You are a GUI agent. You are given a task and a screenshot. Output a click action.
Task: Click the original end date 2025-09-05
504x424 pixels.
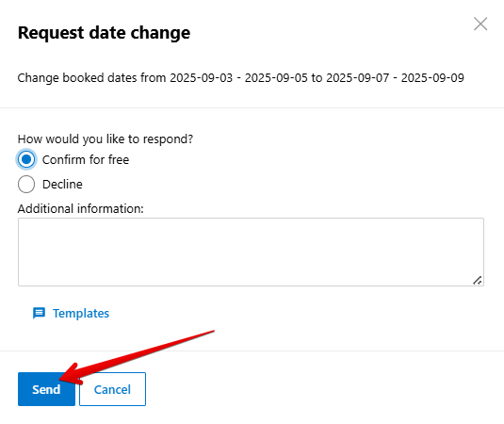tap(276, 78)
